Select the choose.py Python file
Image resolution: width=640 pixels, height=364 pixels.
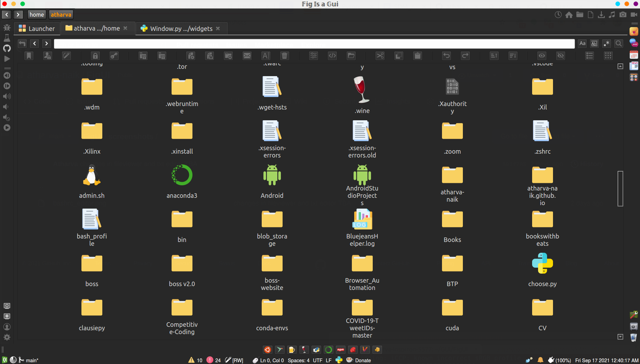(x=542, y=263)
